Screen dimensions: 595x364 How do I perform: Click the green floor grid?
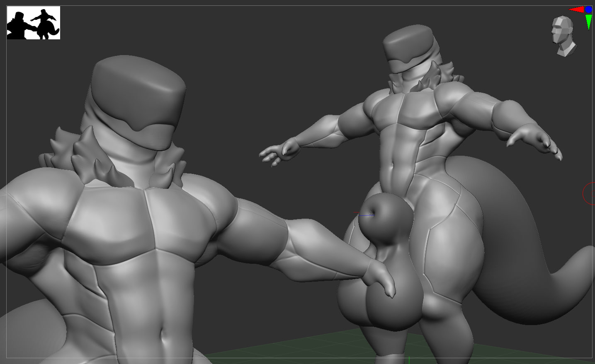point(290,352)
